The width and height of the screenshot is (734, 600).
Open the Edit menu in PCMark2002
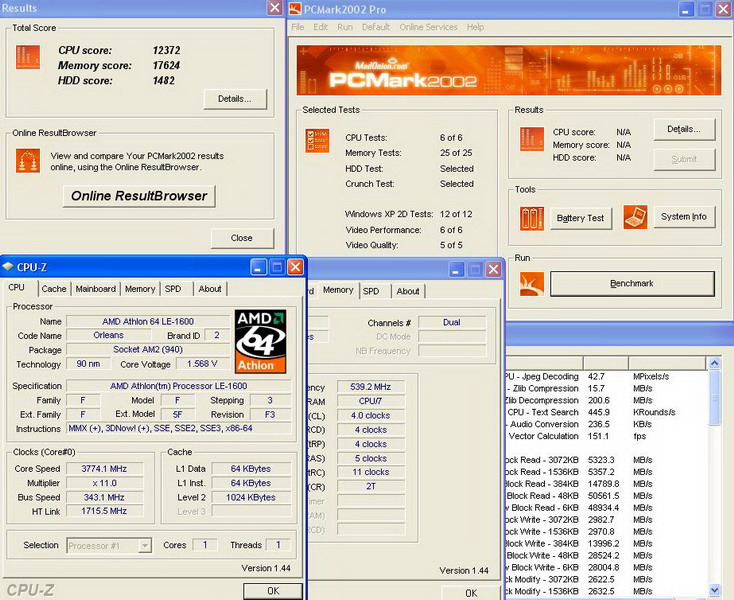321,27
